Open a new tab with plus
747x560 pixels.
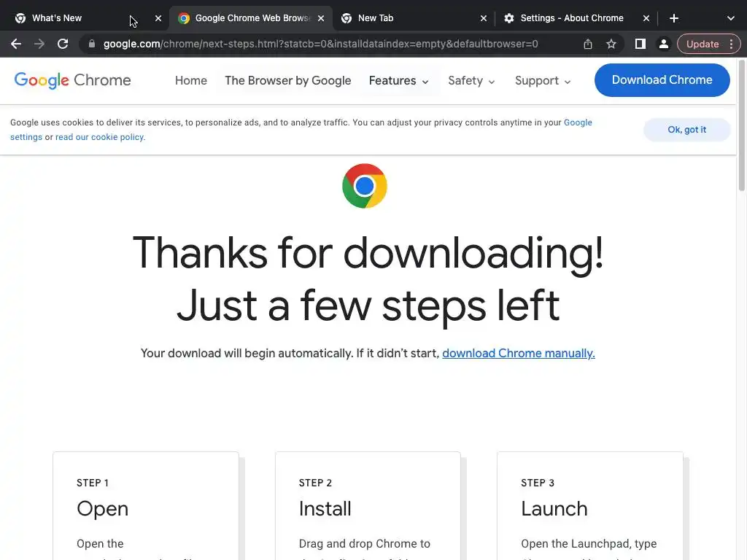pos(673,18)
